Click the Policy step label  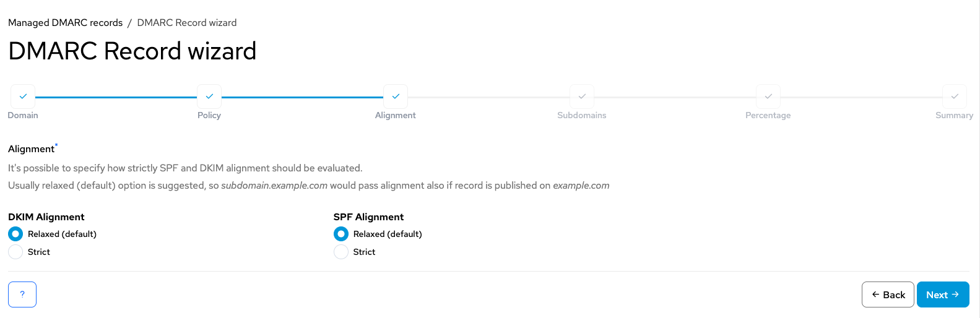[209, 115]
